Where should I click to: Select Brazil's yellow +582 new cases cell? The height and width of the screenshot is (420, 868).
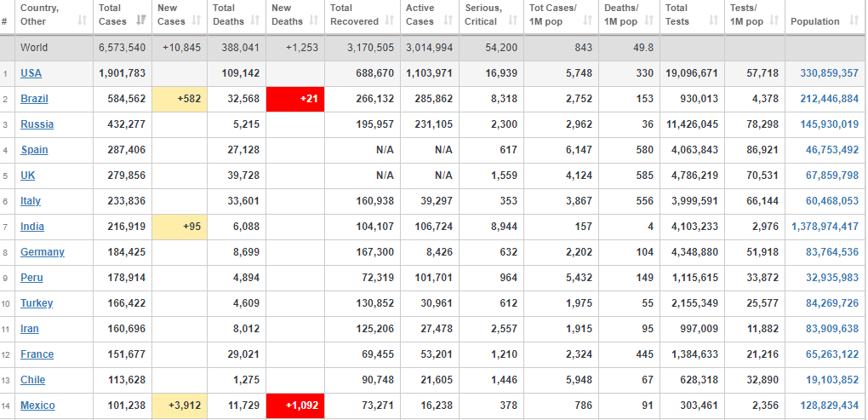[180, 99]
